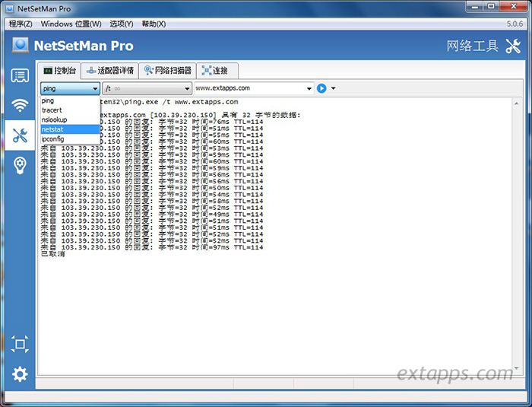
Task: Click the 网络工具 header label
Action: pos(472,46)
